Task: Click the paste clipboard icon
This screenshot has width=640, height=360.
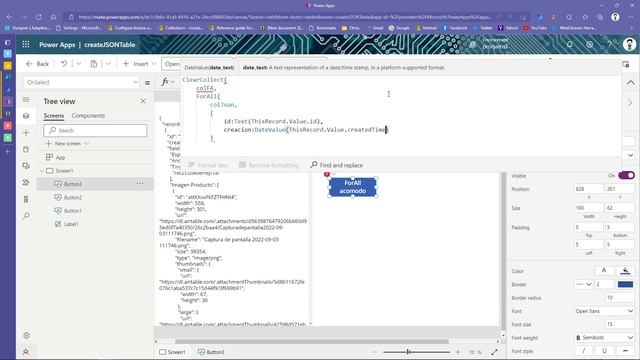Action: (x=94, y=64)
